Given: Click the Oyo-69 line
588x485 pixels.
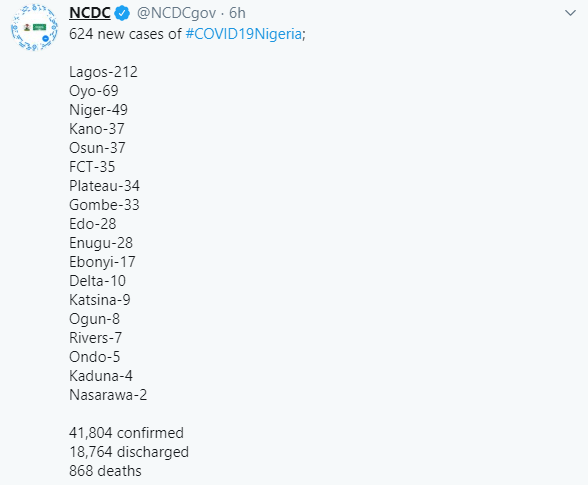Looking at the screenshot, I should [x=94, y=91].
